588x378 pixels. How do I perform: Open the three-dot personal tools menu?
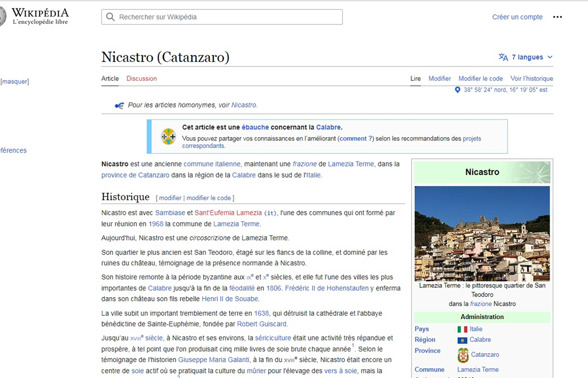coord(557,17)
